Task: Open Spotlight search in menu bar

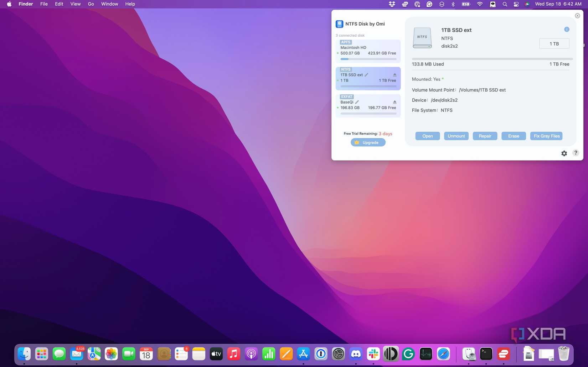Action: coord(505,4)
